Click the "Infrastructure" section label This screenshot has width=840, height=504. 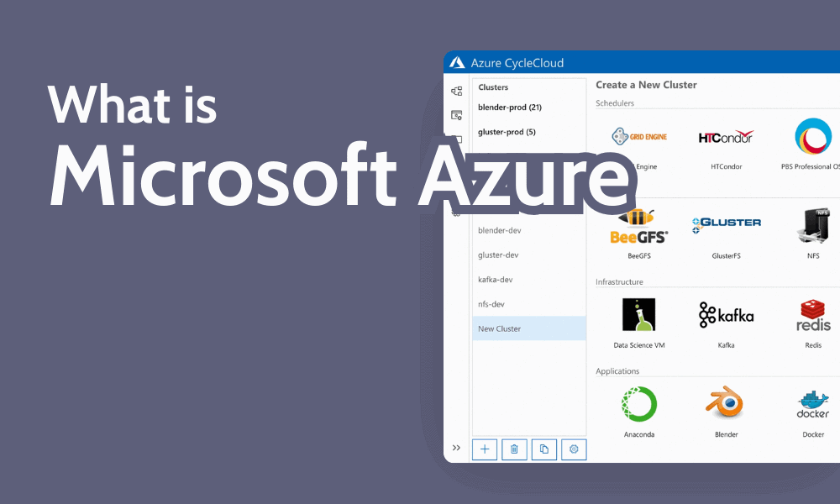[619, 281]
